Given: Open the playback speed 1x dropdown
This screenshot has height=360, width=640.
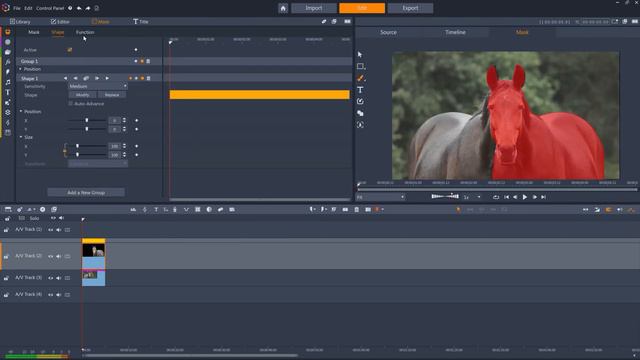Looking at the screenshot, I should [472, 197].
